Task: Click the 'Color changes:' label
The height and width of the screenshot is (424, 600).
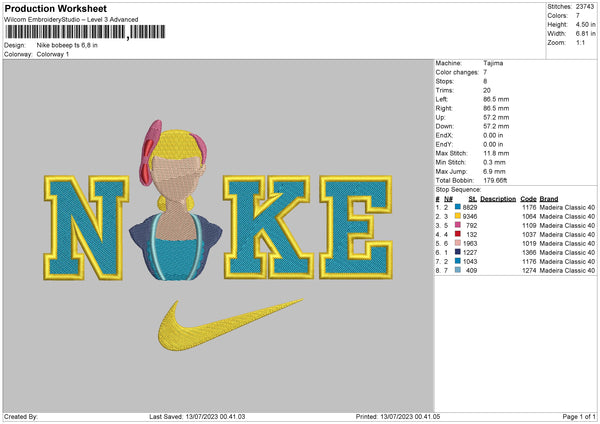Action: [457, 72]
